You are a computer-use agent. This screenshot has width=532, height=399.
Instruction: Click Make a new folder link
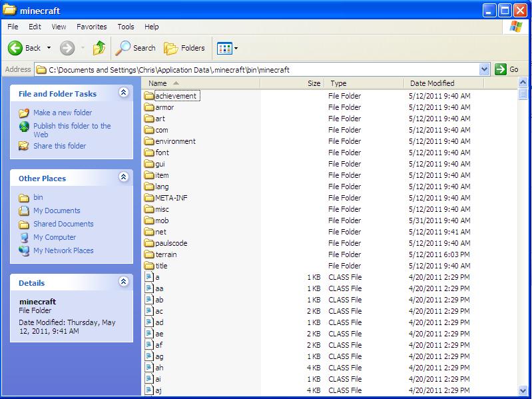tap(63, 113)
